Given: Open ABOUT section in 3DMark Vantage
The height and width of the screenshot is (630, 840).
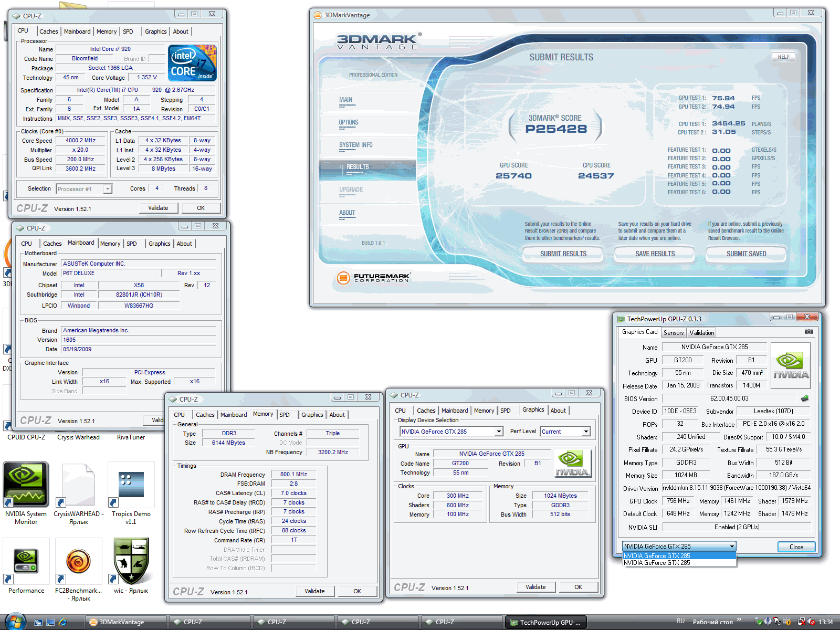Looking at the screenshot, I should (x=347, y=213).
